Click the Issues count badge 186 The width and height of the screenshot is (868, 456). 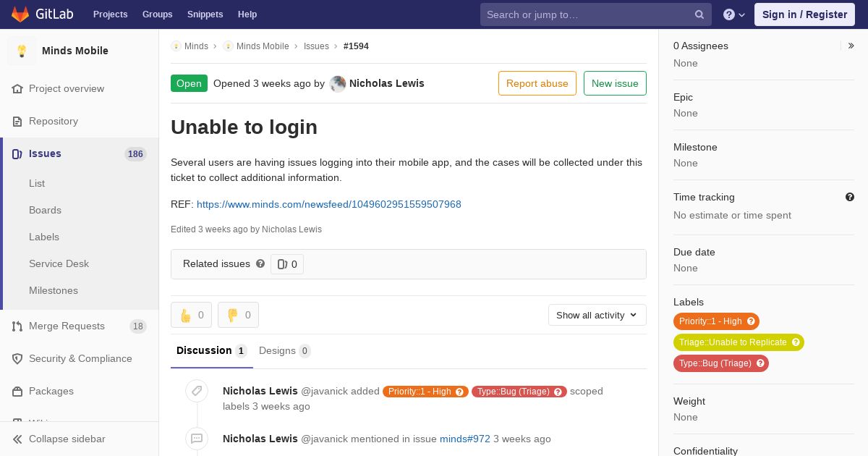(x=135, y=154)
